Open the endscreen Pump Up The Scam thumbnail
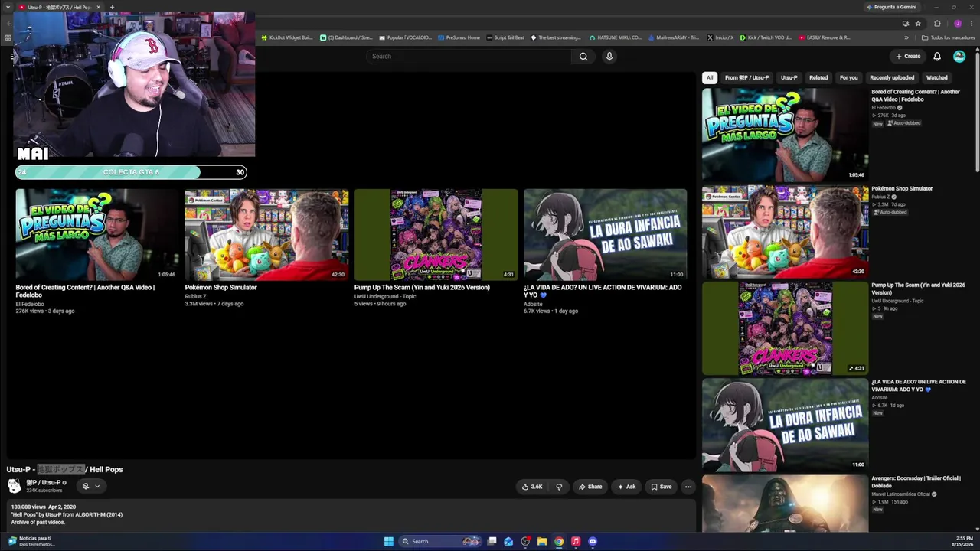Viewport: 980px width, 551px height. 436,234
